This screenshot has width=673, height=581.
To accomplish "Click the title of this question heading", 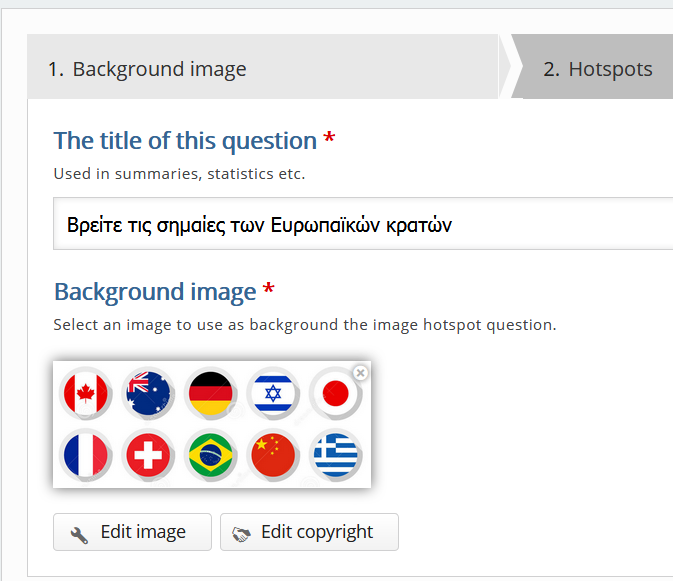I will pos(185,141).
